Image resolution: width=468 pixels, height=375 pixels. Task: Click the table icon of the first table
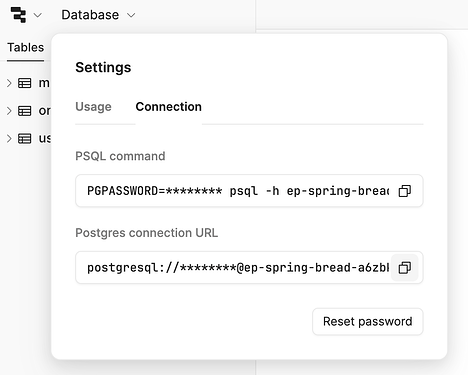[25, 83]
